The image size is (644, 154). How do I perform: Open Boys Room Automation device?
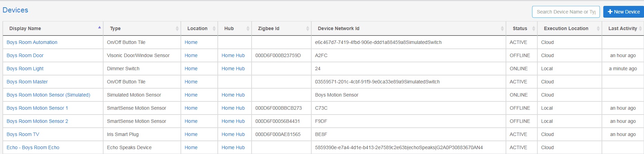pyautogui.click(x=32, y=42)
